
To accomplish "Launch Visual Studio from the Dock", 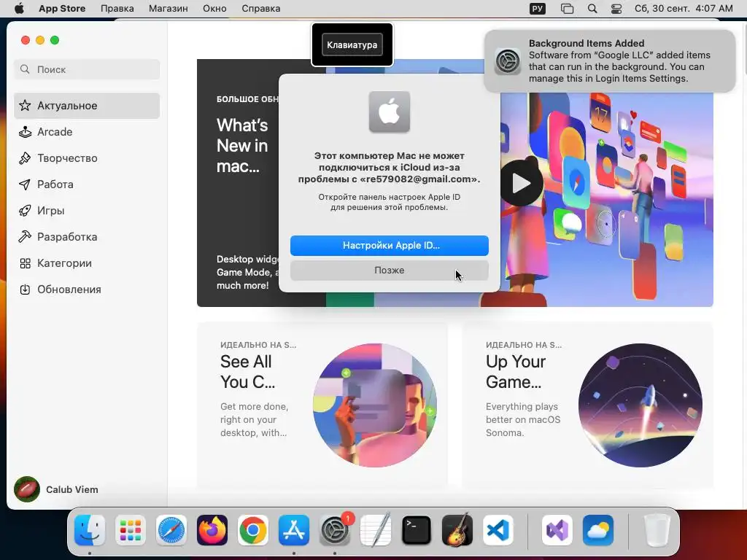I will click(x=557, y=530).
